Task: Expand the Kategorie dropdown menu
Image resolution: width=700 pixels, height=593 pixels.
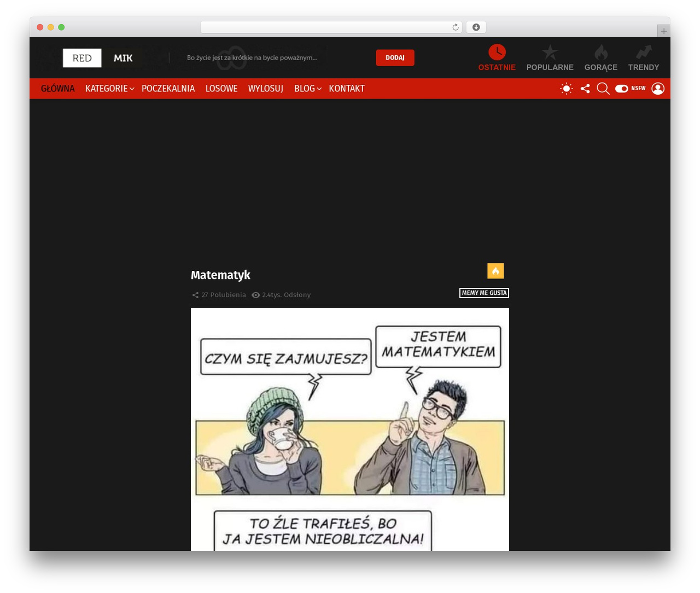Action: (109, 89)
